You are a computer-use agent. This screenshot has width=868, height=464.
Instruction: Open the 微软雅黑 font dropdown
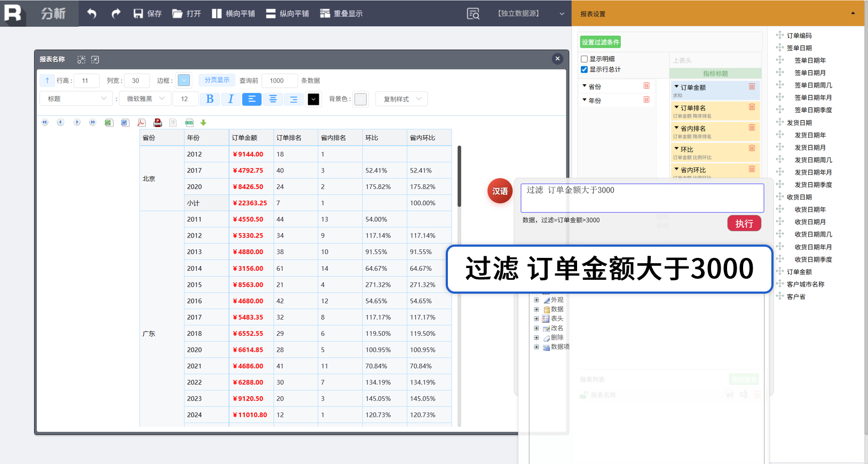[x=145, y=99]
